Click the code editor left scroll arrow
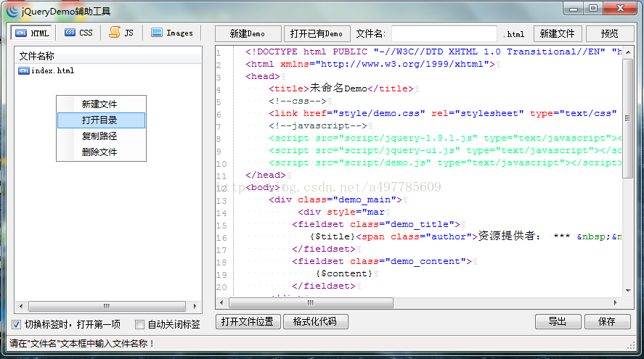The image size is (644, 359). tap(221, 302)
